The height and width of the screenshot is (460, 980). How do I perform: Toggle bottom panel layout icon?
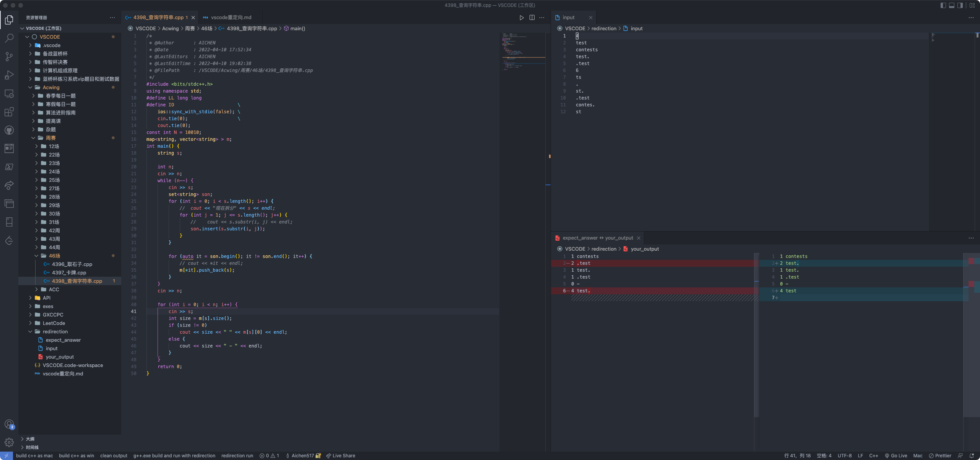point(952,5)
